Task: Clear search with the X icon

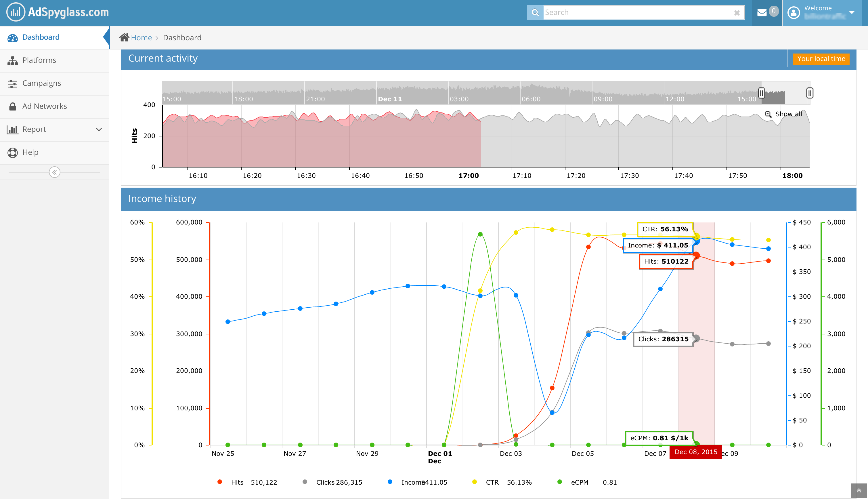Action: point(737,13)
